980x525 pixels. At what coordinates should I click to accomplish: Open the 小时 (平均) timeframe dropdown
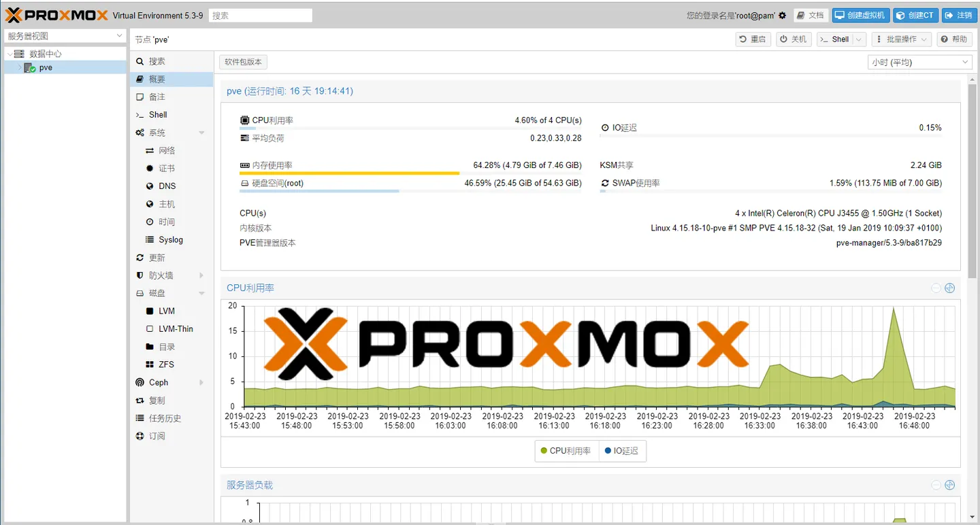920,63
